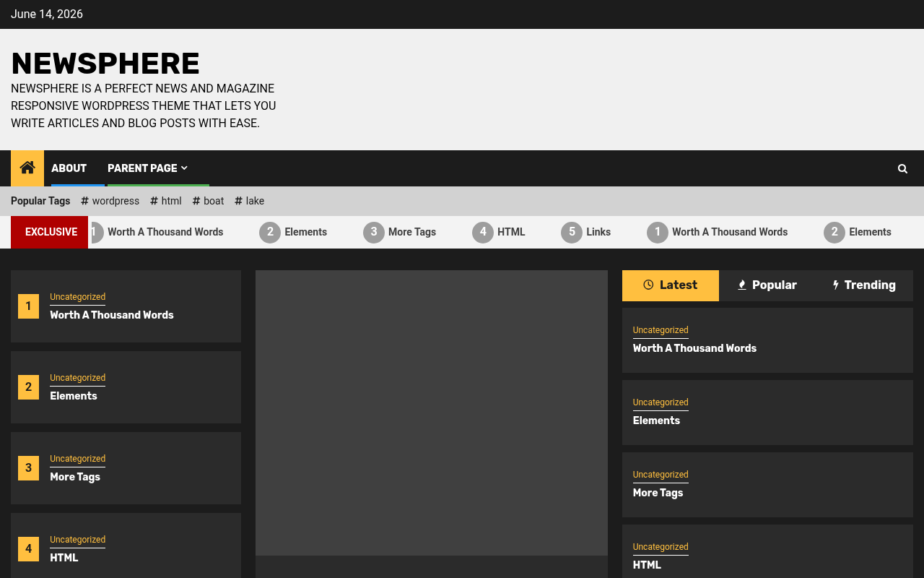This screenshot has height=578, width=924.
Task: Open the HTML post under the Latest tab
Action: pos(648,565)
